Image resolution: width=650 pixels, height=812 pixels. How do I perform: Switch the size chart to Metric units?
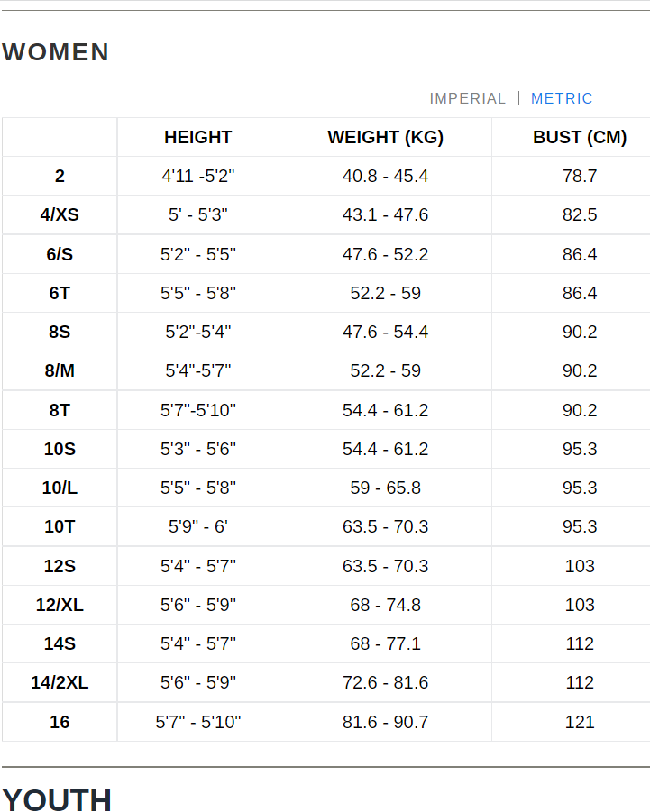562,98
